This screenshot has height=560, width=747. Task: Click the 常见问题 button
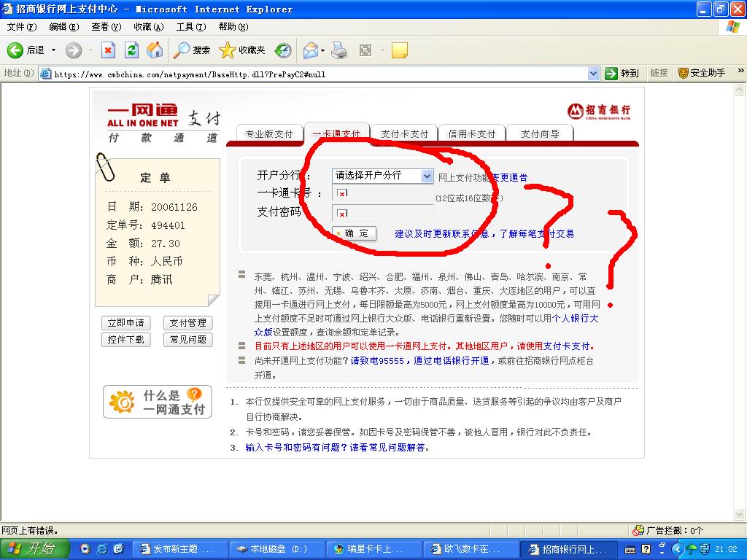[x=187, y=340]
